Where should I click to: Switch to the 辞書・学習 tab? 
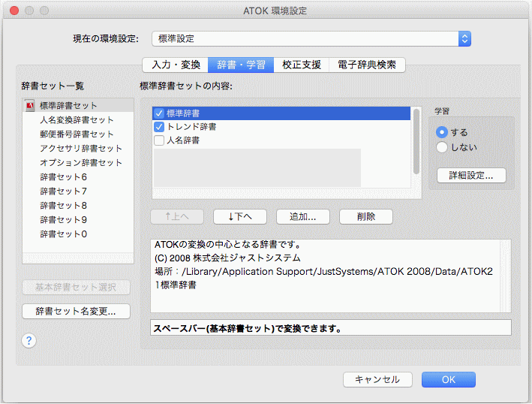(x=241, y=65)
